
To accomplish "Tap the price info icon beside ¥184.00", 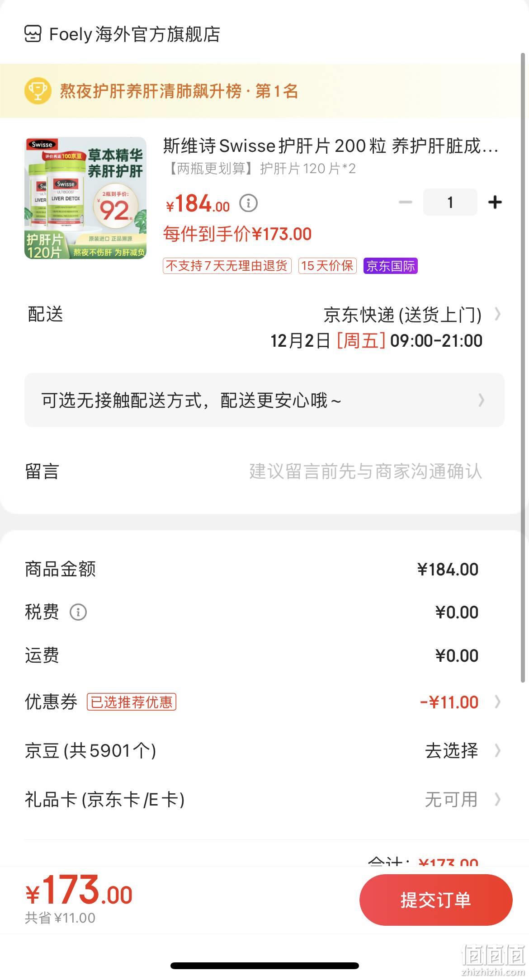I will click(248, 203).
